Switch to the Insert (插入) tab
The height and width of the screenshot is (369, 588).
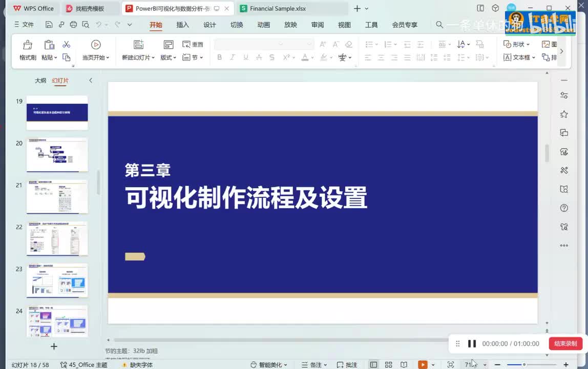(x=183, y=25)
